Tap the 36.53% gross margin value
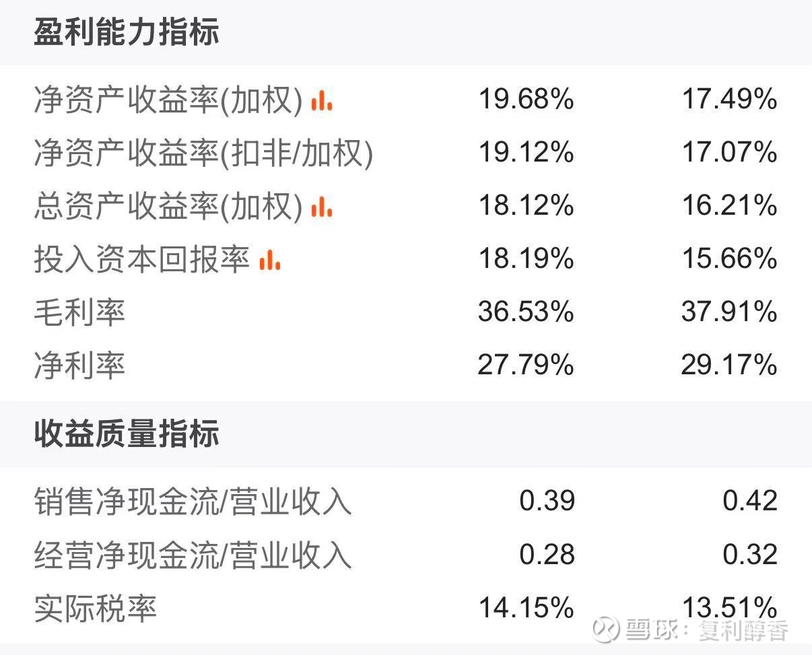 point(526,312)
